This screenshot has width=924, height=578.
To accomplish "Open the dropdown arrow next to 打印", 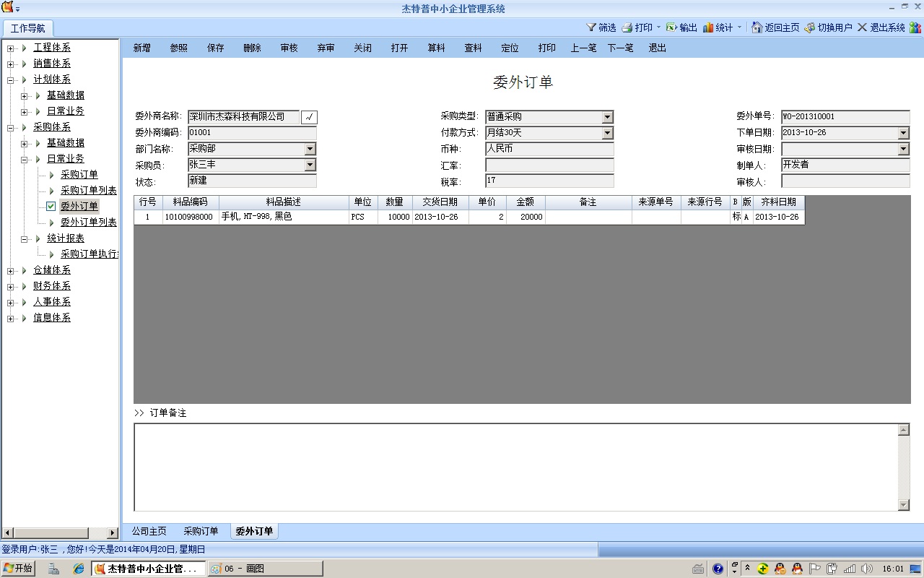I will (658, 27).
